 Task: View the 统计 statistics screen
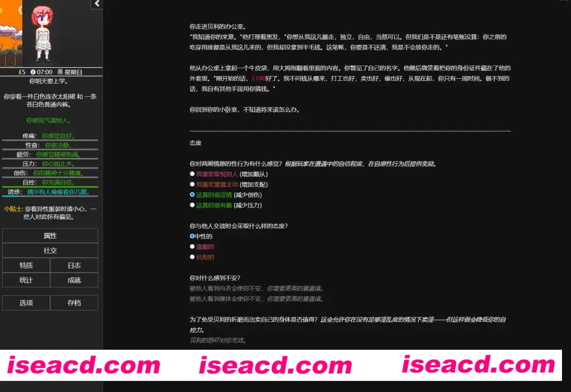point(26,280)
